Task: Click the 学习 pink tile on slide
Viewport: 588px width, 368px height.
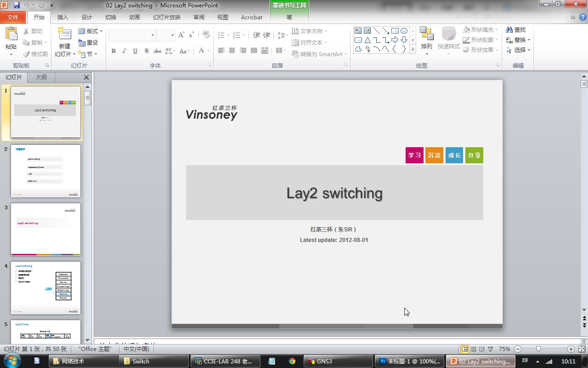Action: [x=414, y=155]
